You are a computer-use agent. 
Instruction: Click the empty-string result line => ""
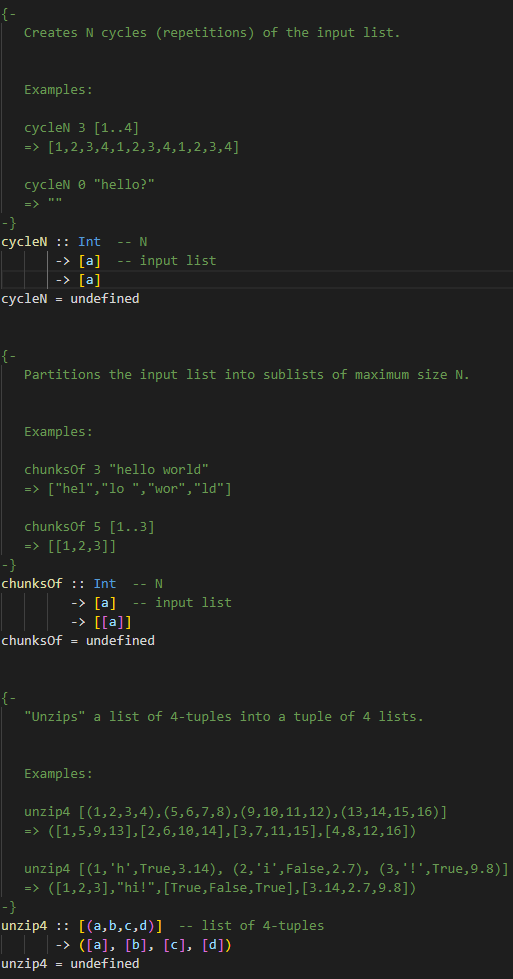click(x=43, y=204)
